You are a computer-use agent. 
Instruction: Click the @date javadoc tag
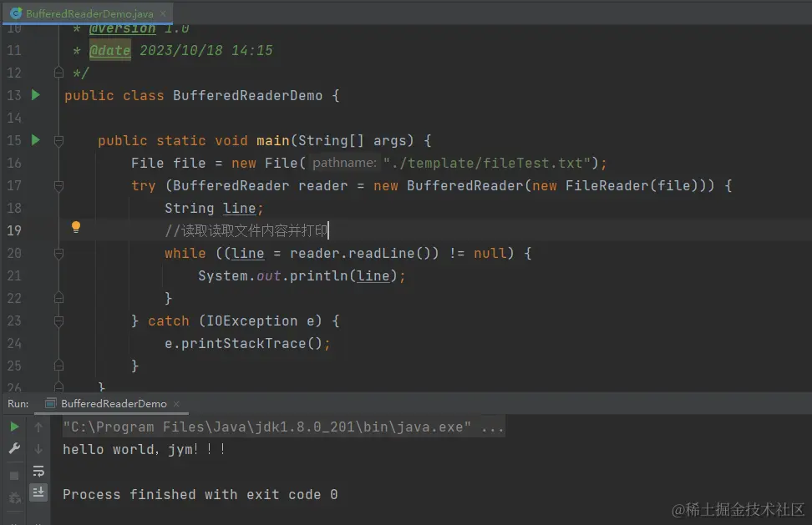coord(109,51)
